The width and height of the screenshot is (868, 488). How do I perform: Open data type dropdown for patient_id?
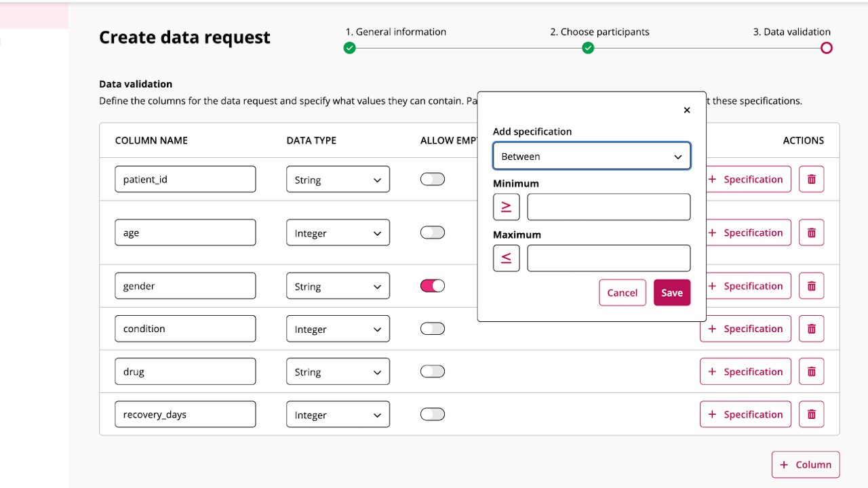point(338,180)
